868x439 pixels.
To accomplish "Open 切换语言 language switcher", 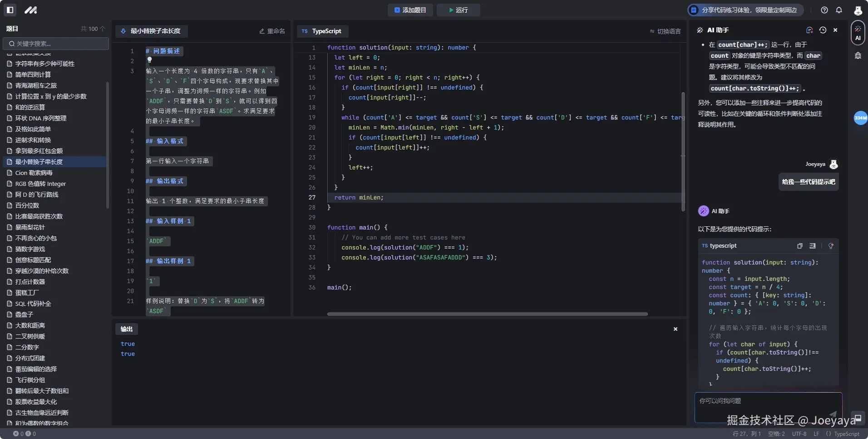I will click(x=665, y=31).
